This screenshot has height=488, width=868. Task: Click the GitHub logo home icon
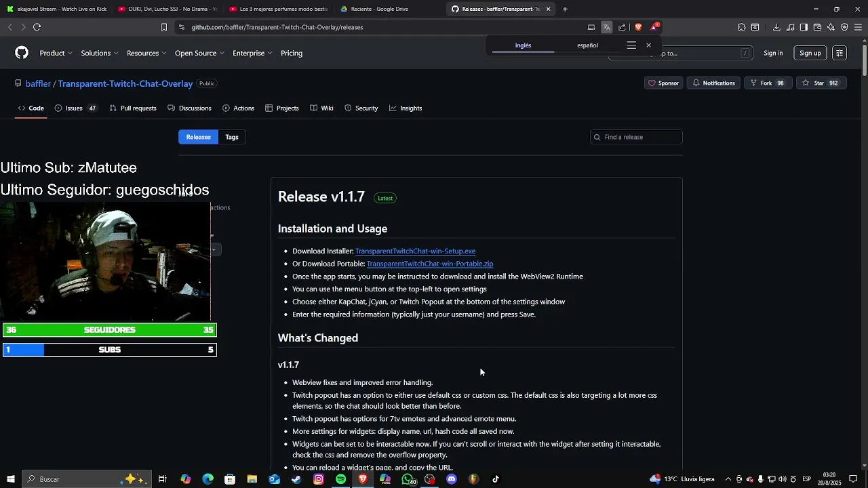(x=22, y=53)
